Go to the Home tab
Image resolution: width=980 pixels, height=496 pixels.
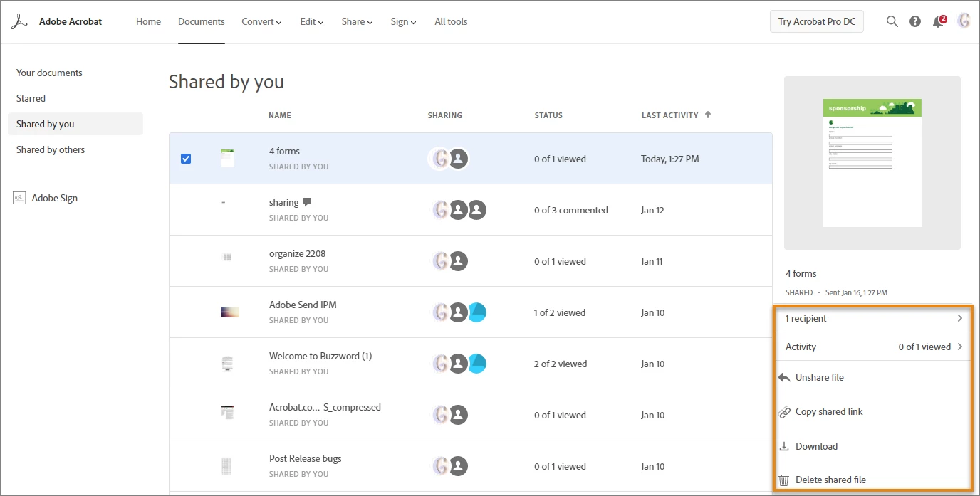click(148, 21)
